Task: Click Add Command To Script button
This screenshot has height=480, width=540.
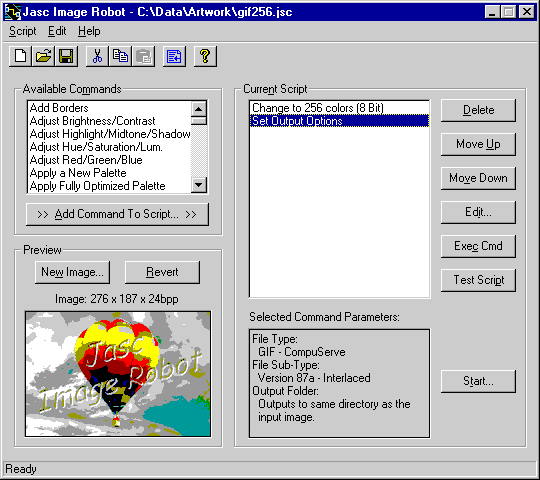Action: 117,214
